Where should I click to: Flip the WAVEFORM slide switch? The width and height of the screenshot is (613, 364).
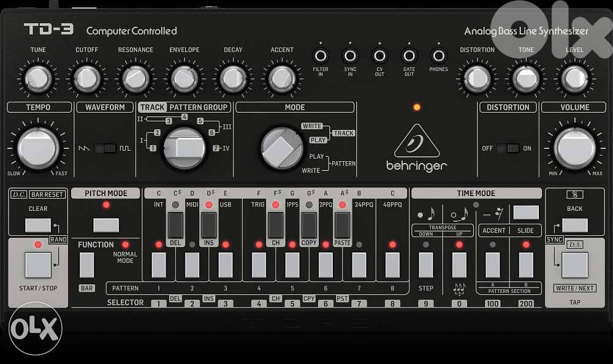pos(105,148)
